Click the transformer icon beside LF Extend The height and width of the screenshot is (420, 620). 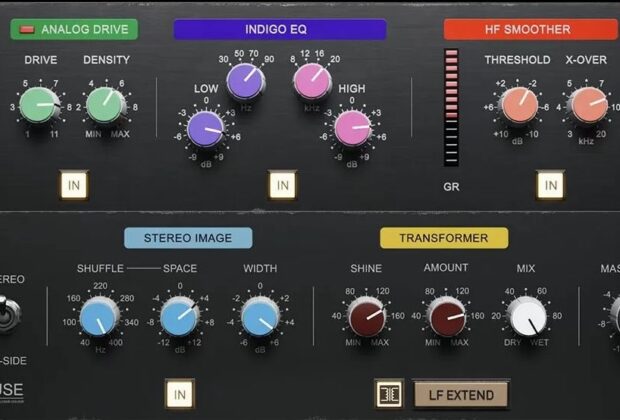tap(389, 393)
